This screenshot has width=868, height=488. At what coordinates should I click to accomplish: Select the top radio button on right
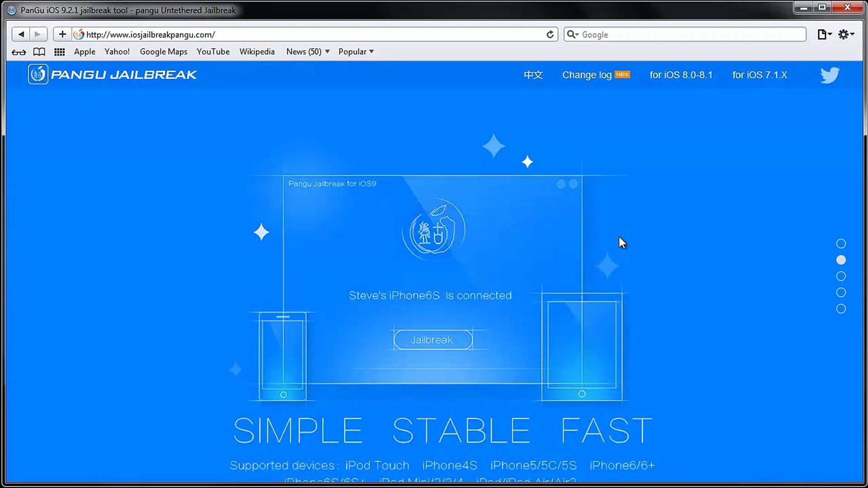(841, 243)
